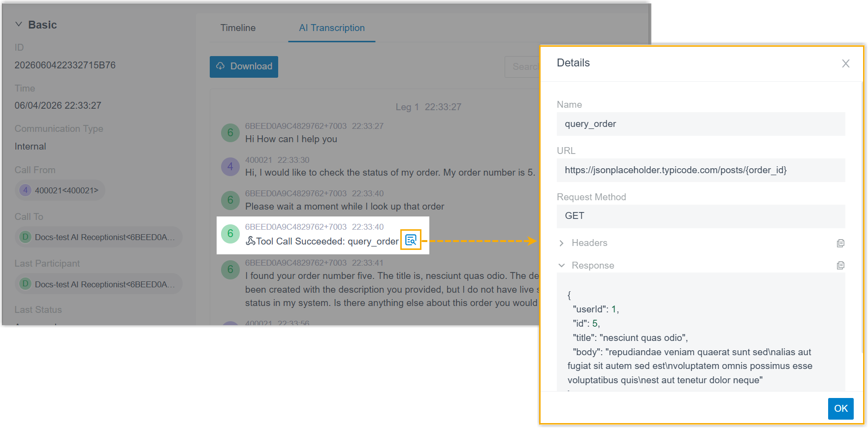Click the "id": 5 response line
The image size is (868, 428).
click(586, 324)
